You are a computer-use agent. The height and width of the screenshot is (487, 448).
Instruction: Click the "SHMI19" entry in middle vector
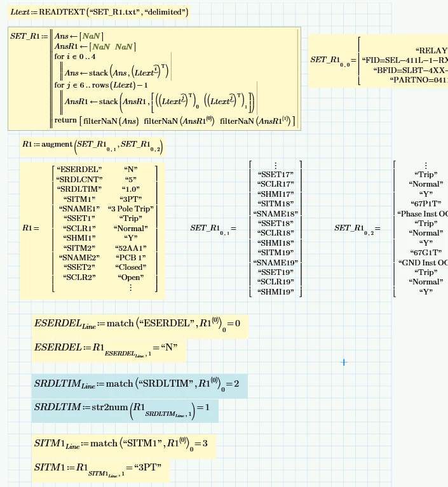[275, 291]
